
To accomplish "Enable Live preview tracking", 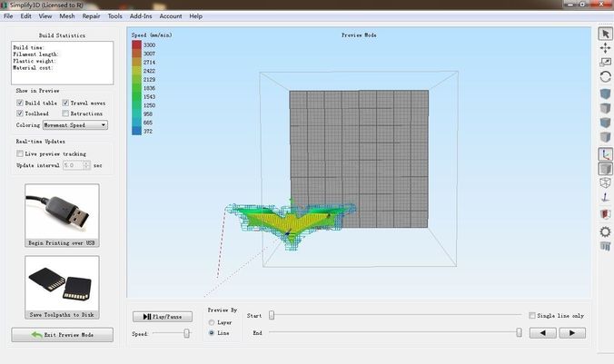I will point(20,153).
